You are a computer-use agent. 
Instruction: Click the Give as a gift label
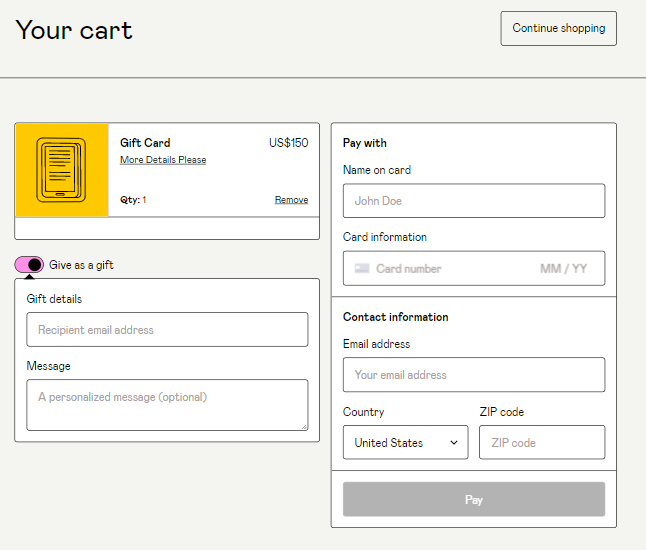pos(81,265)
